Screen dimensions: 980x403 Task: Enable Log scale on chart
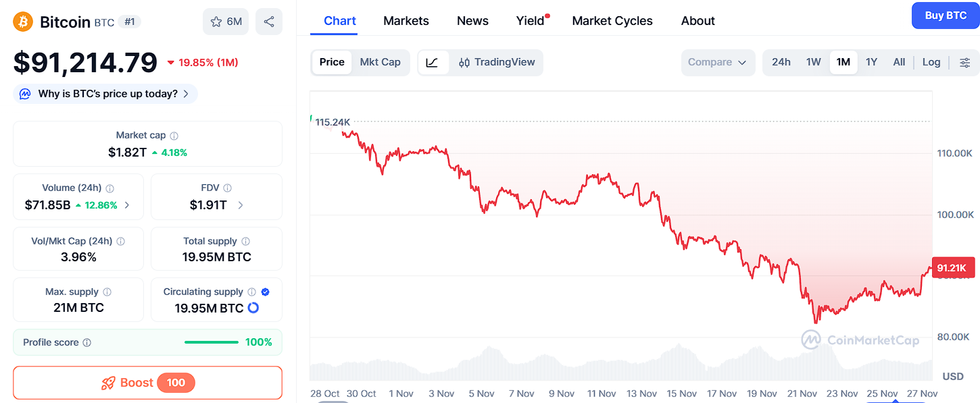point(931,62)
